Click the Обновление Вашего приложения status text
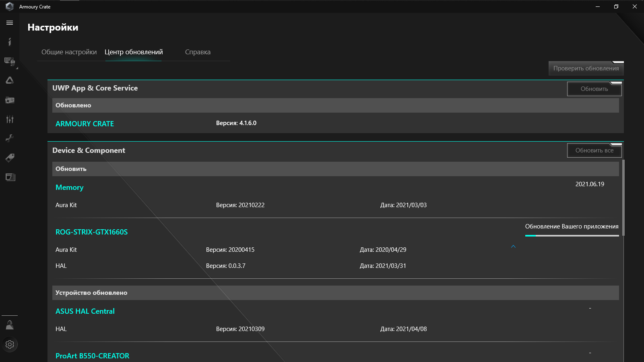 [x=572, y=226]
